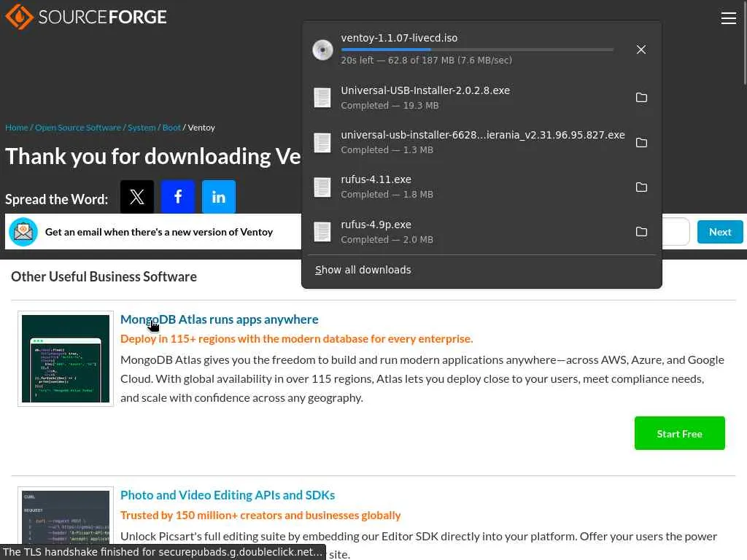
Task: Open folder for universal-usb-installer-6628 file
Action: (641, 142)
